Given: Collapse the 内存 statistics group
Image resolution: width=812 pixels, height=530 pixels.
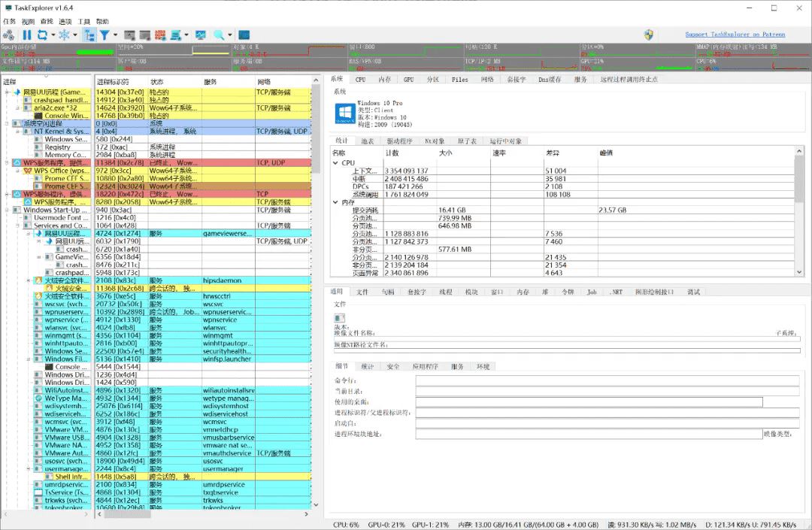Looking at the screenshot, I should [336, 201].
